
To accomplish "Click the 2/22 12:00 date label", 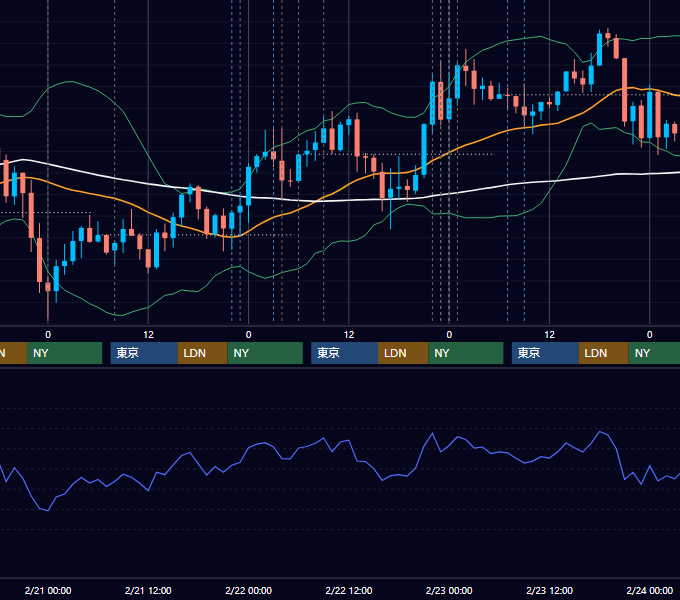I will click(349, 590).
